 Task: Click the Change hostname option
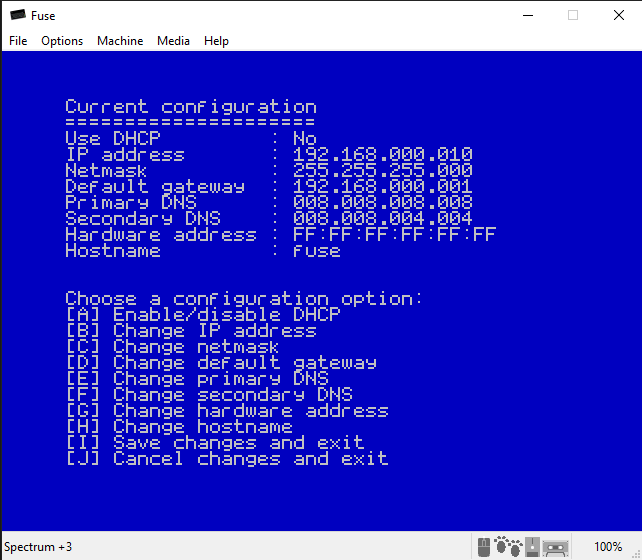[179, 427]
